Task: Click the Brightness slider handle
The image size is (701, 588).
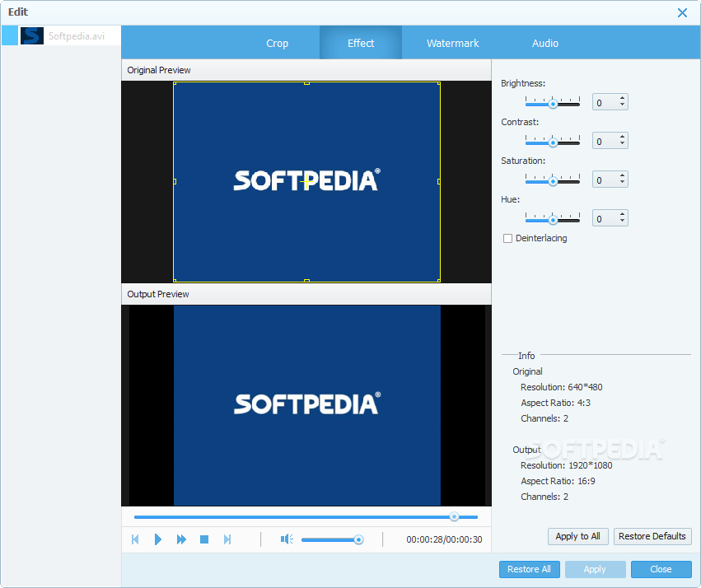Action: [x=553, y=104]
